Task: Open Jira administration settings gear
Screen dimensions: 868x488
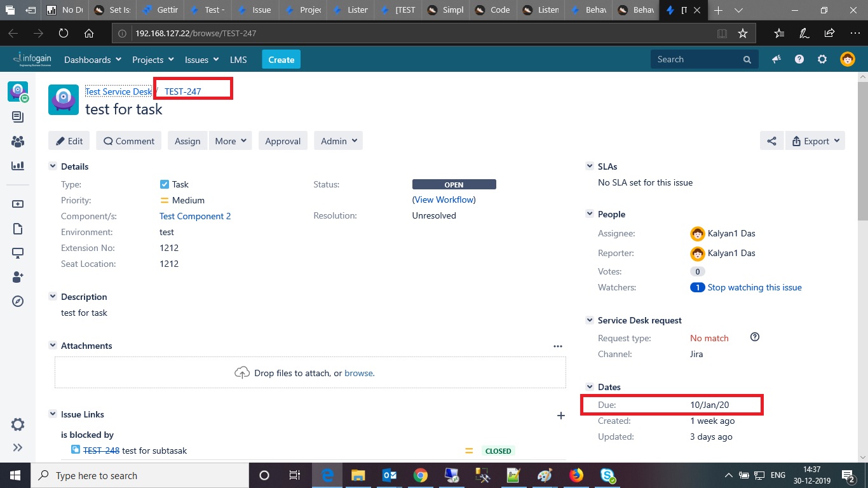Action: (x=822, y=59)
